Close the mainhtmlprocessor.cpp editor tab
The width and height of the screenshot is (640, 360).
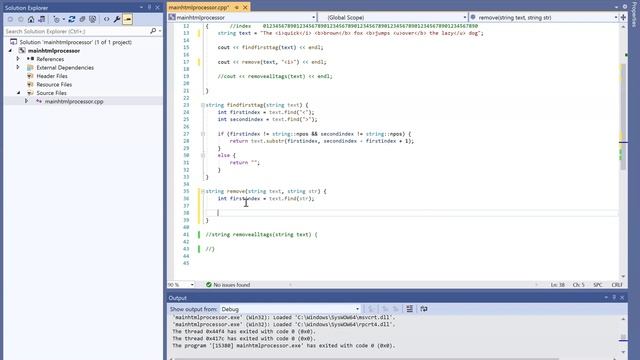pos(245,7)
